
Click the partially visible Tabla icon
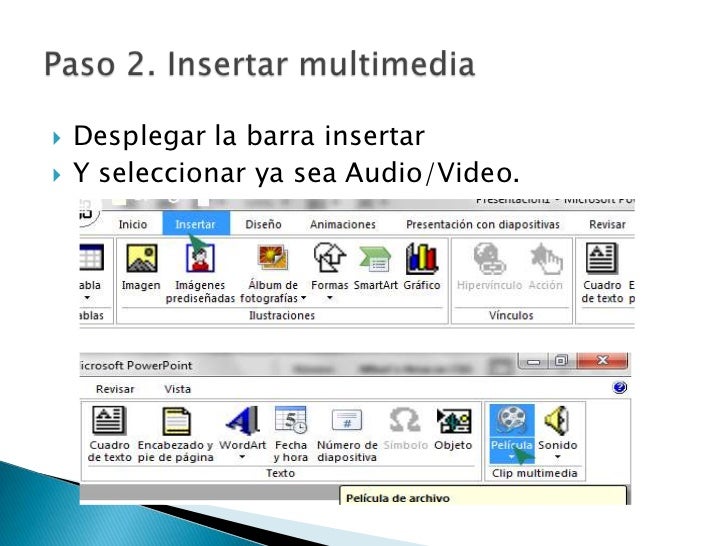click(91, 258)
